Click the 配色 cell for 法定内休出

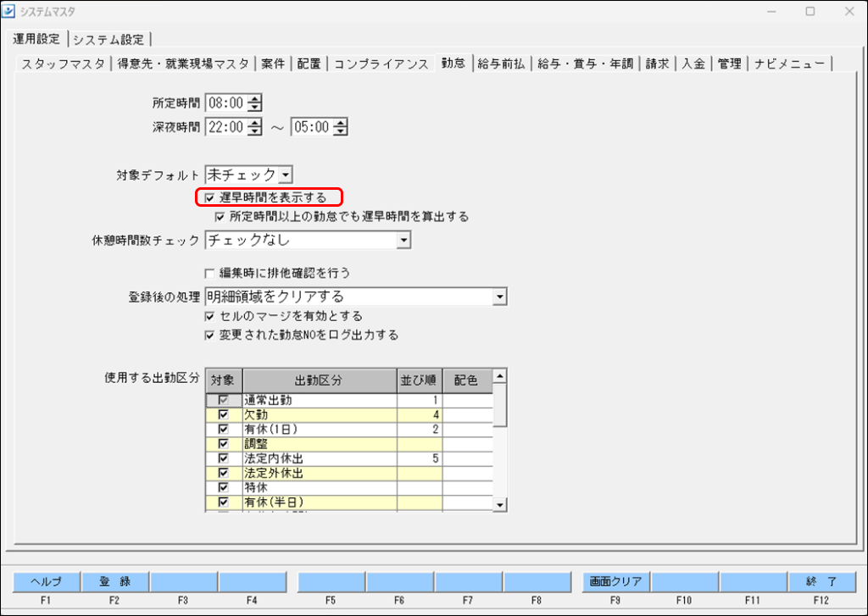click(x=467, y=458)
